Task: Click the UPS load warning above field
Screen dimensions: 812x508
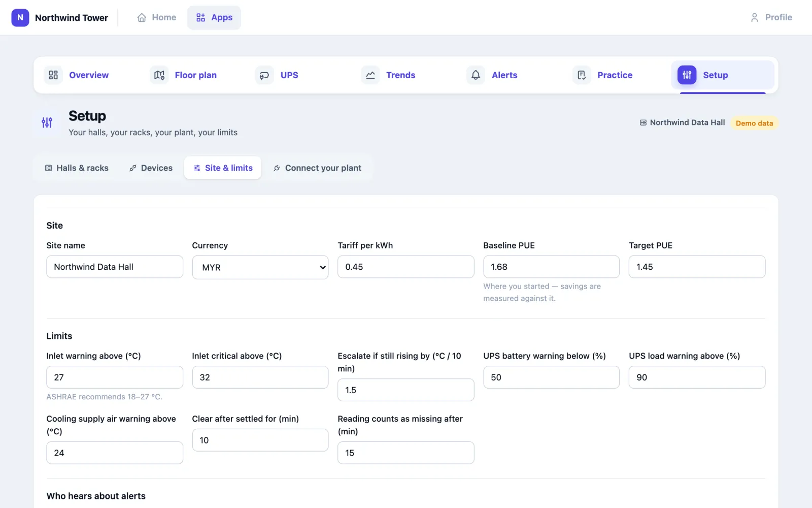Action: (x=697, y=377)
